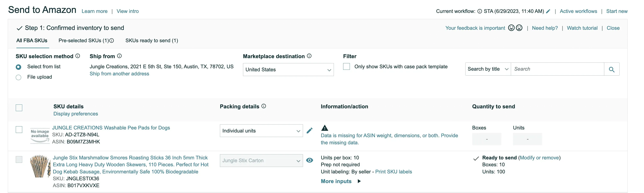Focus the Search input field
Image resolution: width=644 pixels, height=193 pixels.
click(x=557, y=69)
